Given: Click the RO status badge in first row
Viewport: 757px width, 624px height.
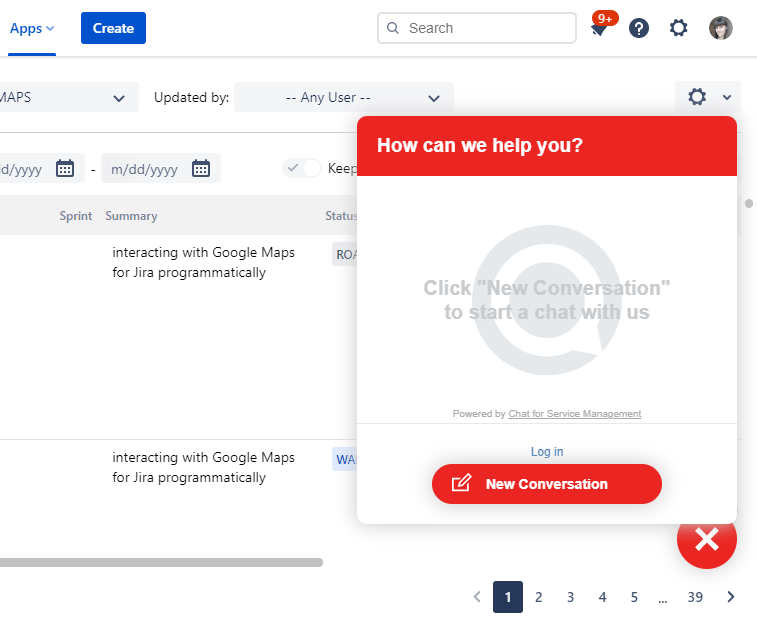Looking at the screenshot, I should [x=345, y=254].
